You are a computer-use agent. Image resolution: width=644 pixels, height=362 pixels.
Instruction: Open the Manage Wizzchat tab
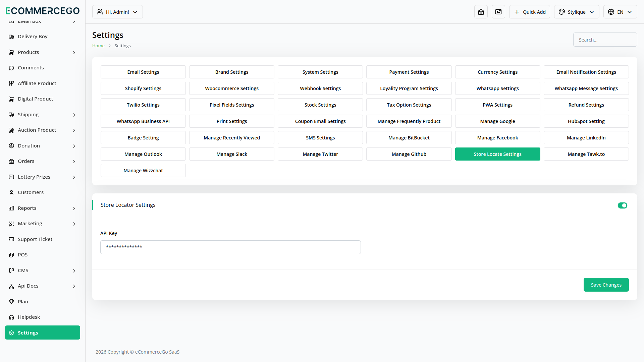[143, 171]
